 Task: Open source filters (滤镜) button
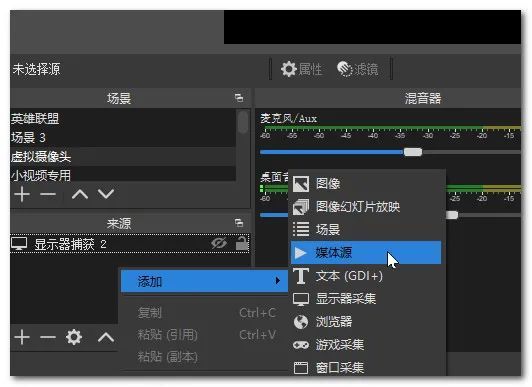(x=357, y=69)
